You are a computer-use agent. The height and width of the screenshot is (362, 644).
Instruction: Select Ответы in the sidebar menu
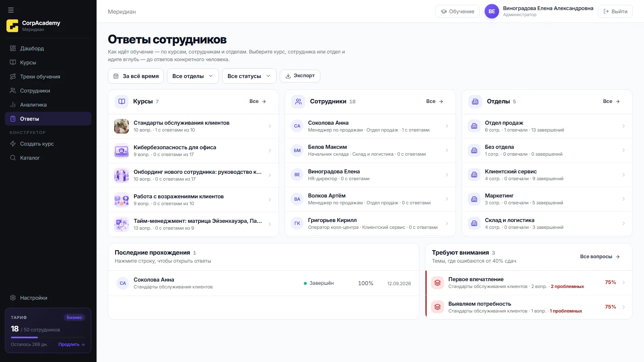click(48, 119)
